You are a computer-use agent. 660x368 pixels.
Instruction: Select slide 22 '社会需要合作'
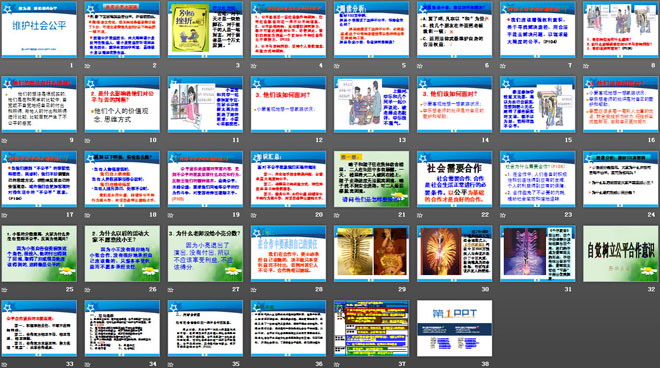point(455,179)
